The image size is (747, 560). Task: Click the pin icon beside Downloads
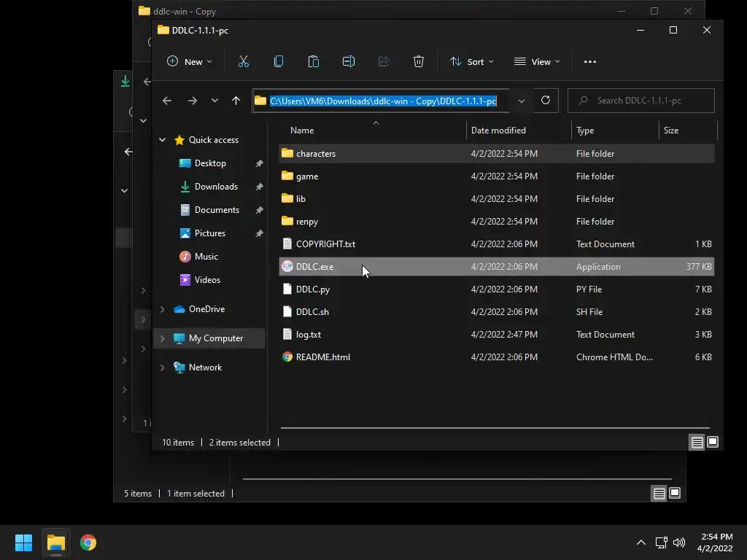259,187
